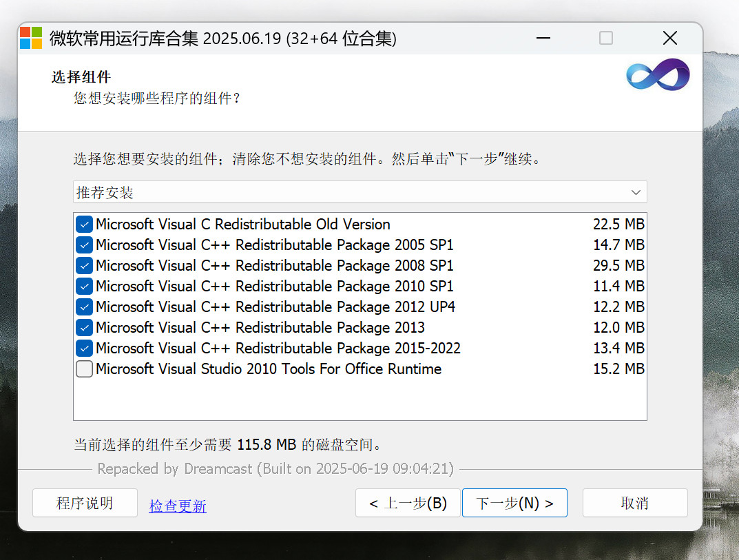Uncheck Visual C++ Package 2012 UP4
Image resolution: width=739 pixels, height=560 pixels.
tap(84, 307)
